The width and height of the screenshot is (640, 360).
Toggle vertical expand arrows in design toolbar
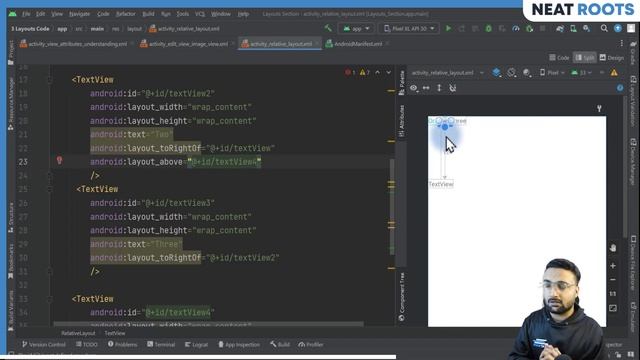coord(439,88)
